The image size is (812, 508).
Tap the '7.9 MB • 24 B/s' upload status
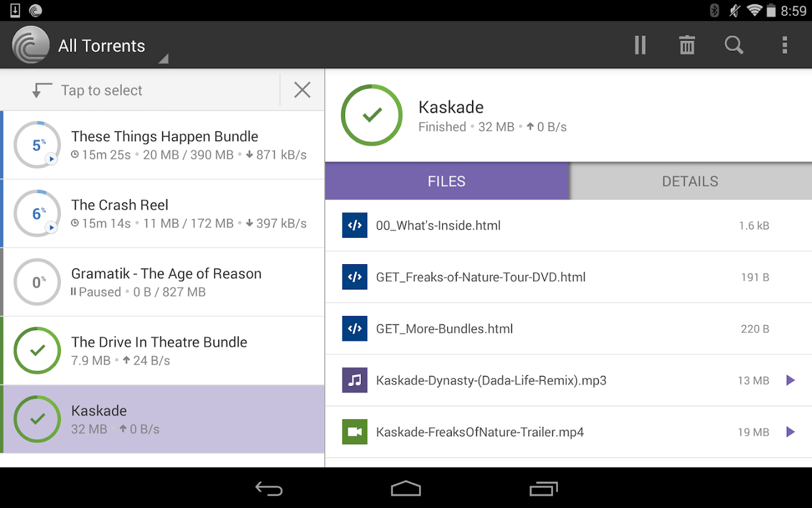(x=121, y=361)
